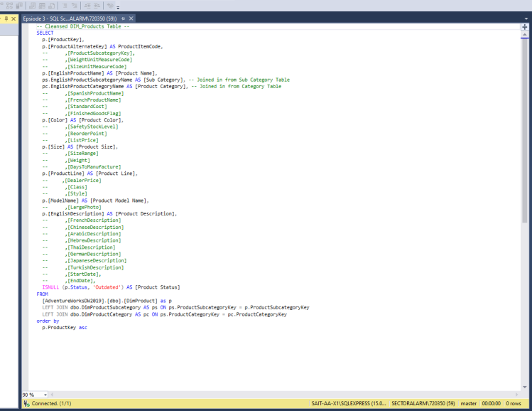Image resolution: width=532 pixels, height=411 pixels.
Task: Click the 00:00:00 elapsed time status
Action: (492, 403)
